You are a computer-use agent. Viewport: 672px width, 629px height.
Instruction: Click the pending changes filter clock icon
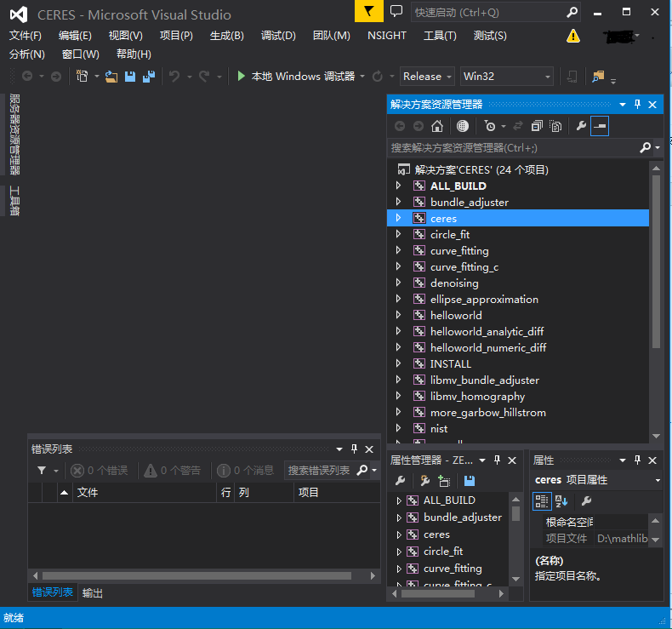pyautogui.click(x=489, y=126)
